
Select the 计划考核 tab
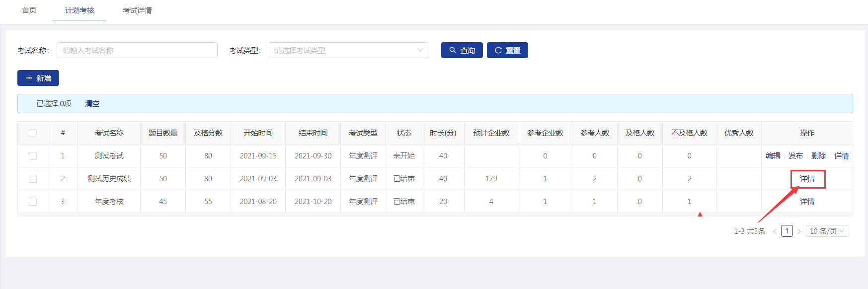[79, 10]
